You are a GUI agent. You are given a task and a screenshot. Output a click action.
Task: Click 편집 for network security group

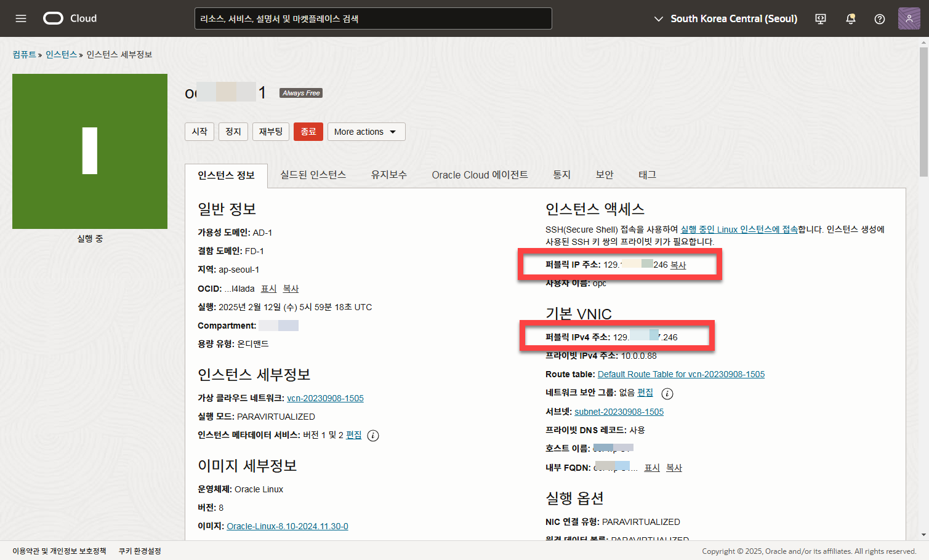pos(645,393)
